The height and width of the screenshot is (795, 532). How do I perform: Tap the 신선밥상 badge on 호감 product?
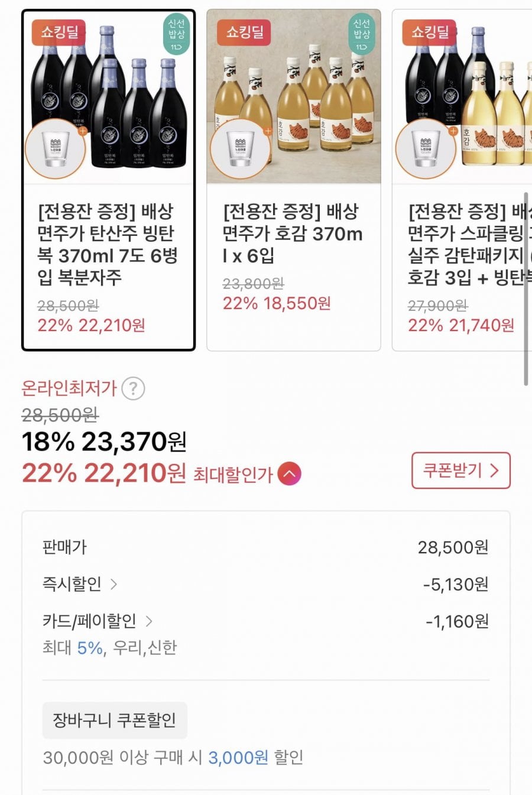tap(361, 34)
